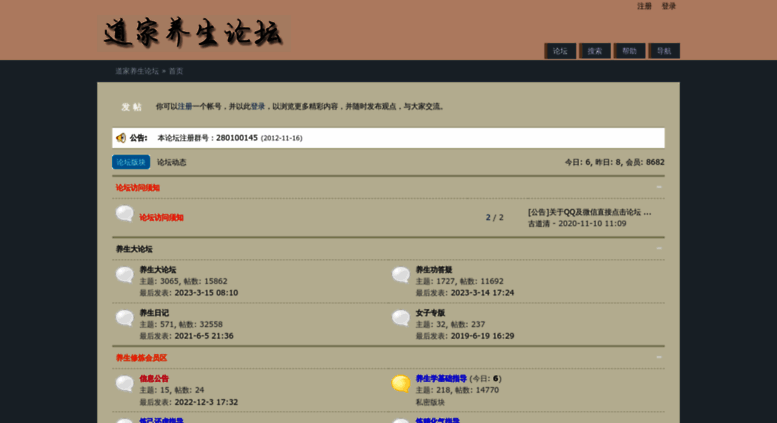Click the 论坛访问须知 forum bubble icon
The width and height of the screenshot is (777, 423).
pos(124,214)
